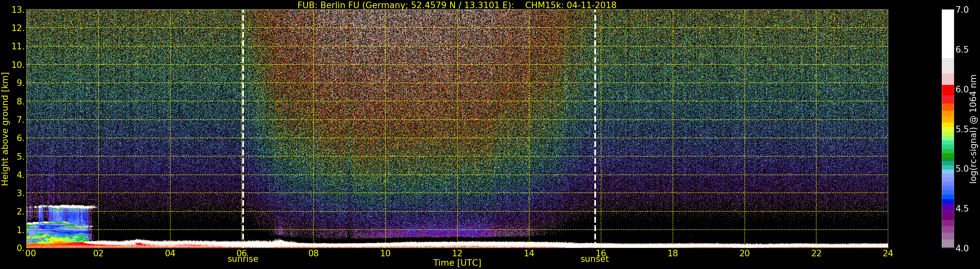Click the height axis tick '5.'
The height and width of the screenshot is (269, 980).
(21, 156)
